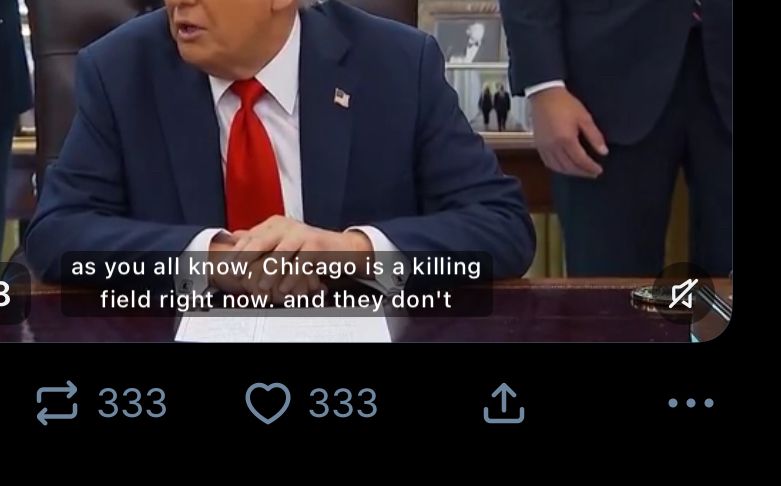Open share options via upload arrow icon
The image size is (781, 486).
[504, 403]
